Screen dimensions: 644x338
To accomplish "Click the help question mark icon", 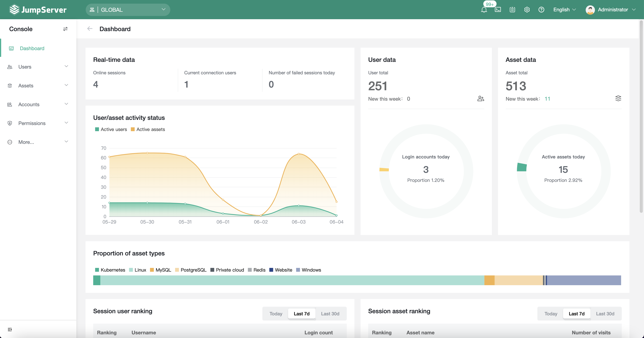I will click(541, 10).
